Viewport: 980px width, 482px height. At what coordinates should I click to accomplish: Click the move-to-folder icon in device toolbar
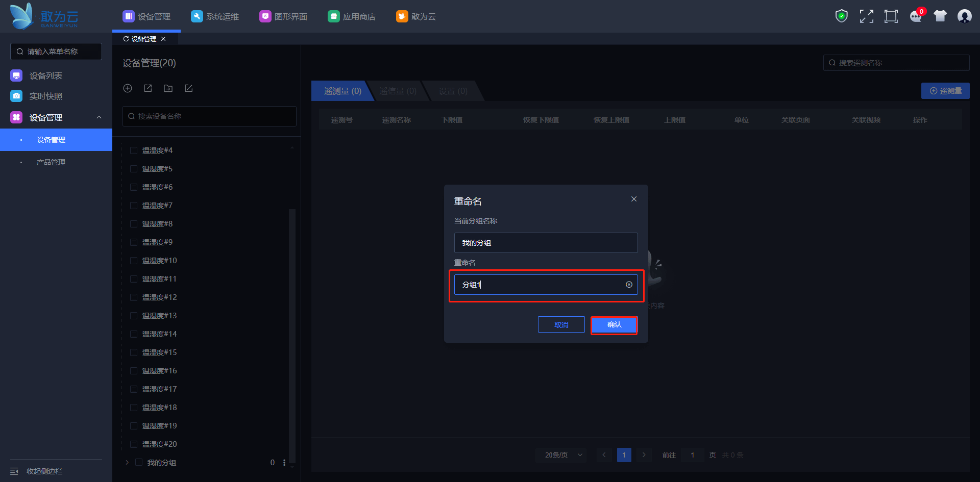pyautogui.click(x=168, y=88)
